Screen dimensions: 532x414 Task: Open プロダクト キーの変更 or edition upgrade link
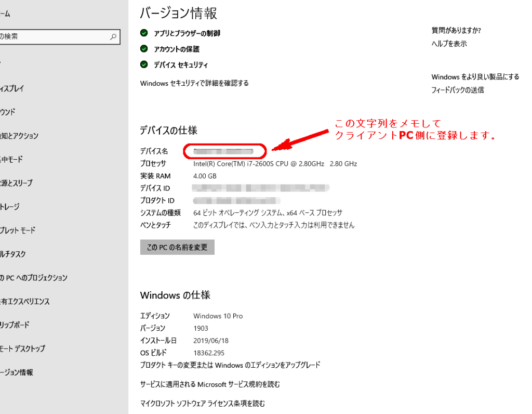coord(230,365)
